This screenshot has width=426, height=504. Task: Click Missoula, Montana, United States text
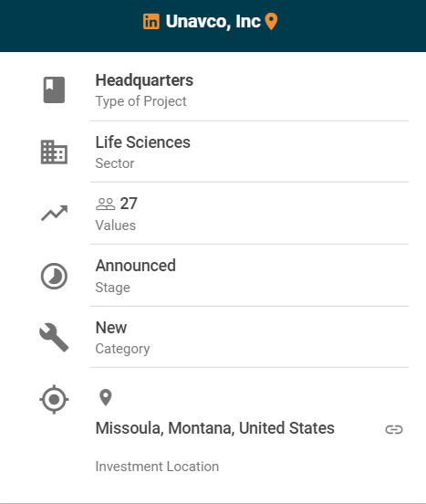click(x=215, y=428)
